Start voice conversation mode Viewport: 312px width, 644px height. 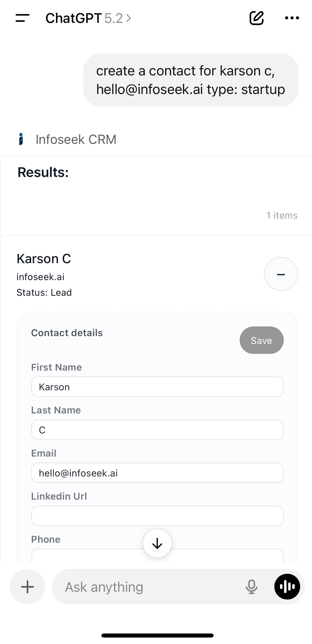tap(287, 587)
